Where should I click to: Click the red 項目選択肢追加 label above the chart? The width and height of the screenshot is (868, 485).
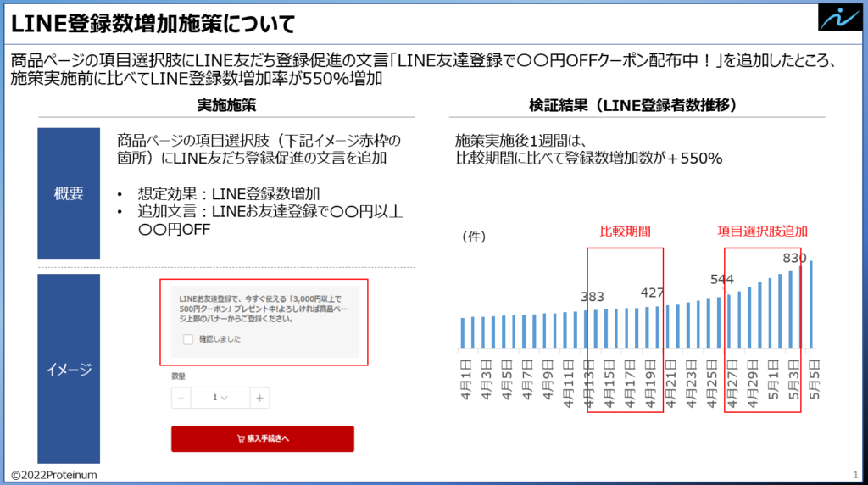(x=762, y=231)
